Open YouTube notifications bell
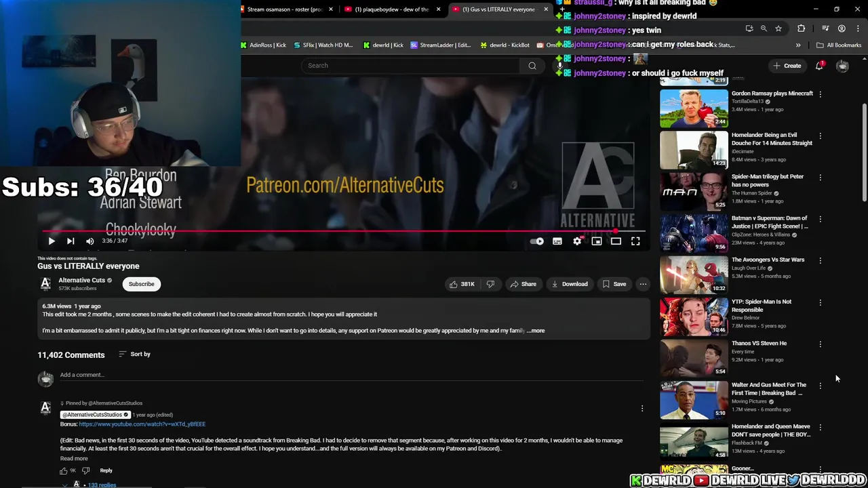Screen dimensions: 868x488 pos(819,66)
